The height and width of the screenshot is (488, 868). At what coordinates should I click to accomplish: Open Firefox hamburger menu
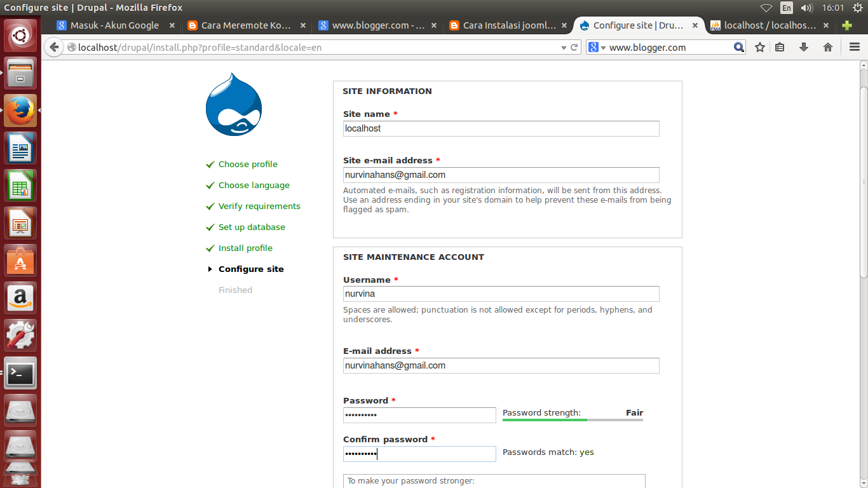coord(854,47)
